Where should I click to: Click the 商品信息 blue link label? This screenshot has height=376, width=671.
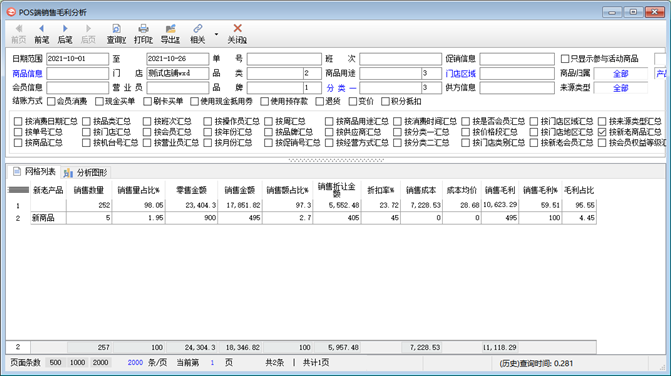[x=27, y=74]
